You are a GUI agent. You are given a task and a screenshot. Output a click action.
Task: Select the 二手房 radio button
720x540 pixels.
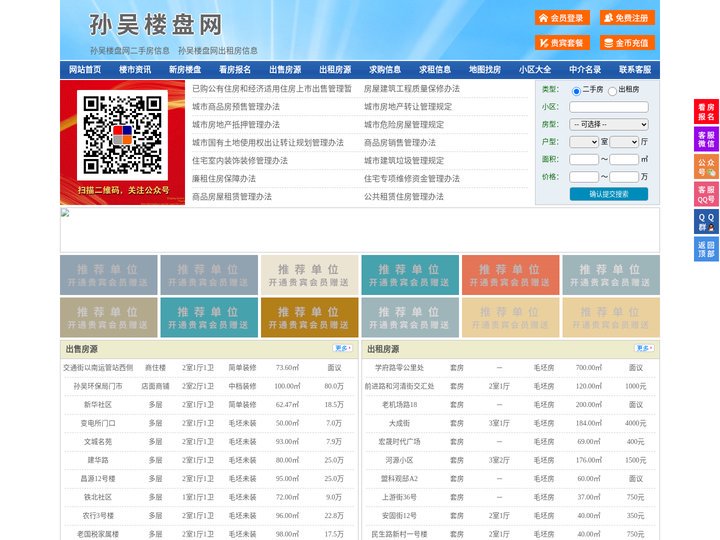[576, 91]
